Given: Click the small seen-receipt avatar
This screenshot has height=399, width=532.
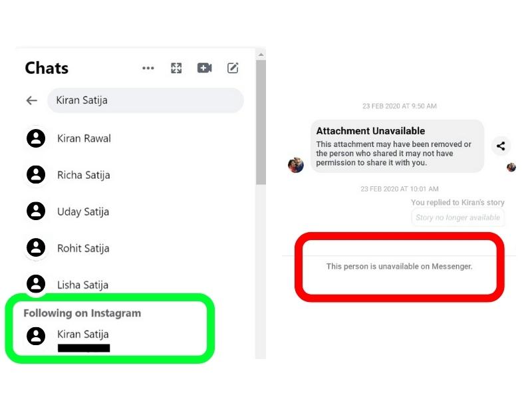Looking at the screenshot, I should click(511, 168).
